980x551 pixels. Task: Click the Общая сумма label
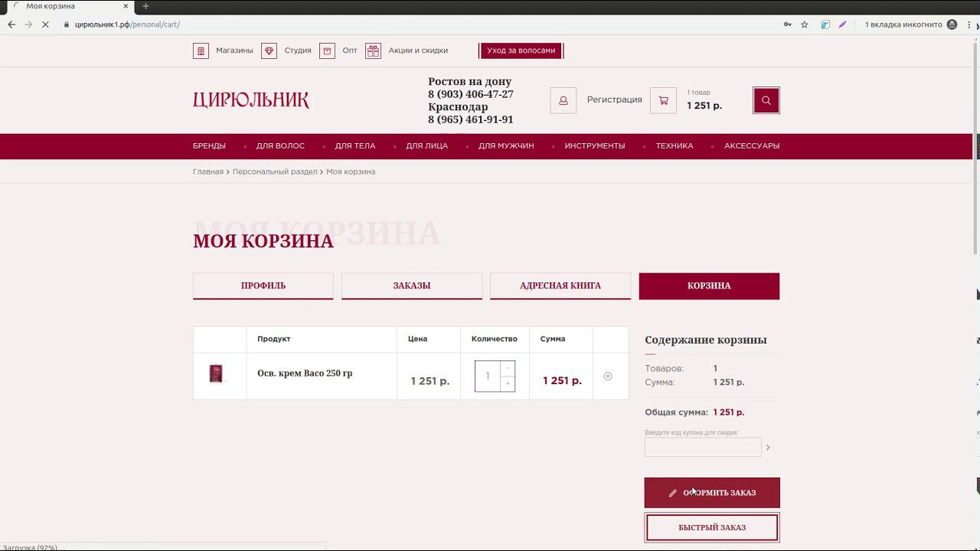(x=676, y=412)
